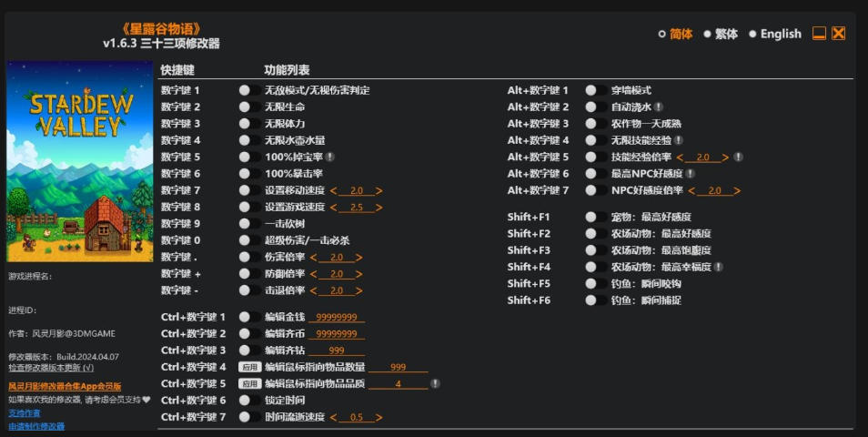Click info icon next to 100%掉宝率
Image resolution: width=868 pixels, height=437 pixels.
(x=330, y=157)
